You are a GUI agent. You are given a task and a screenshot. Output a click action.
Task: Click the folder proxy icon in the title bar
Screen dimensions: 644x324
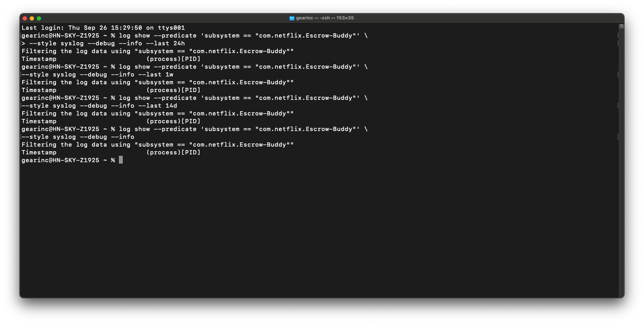coord(292,18)
